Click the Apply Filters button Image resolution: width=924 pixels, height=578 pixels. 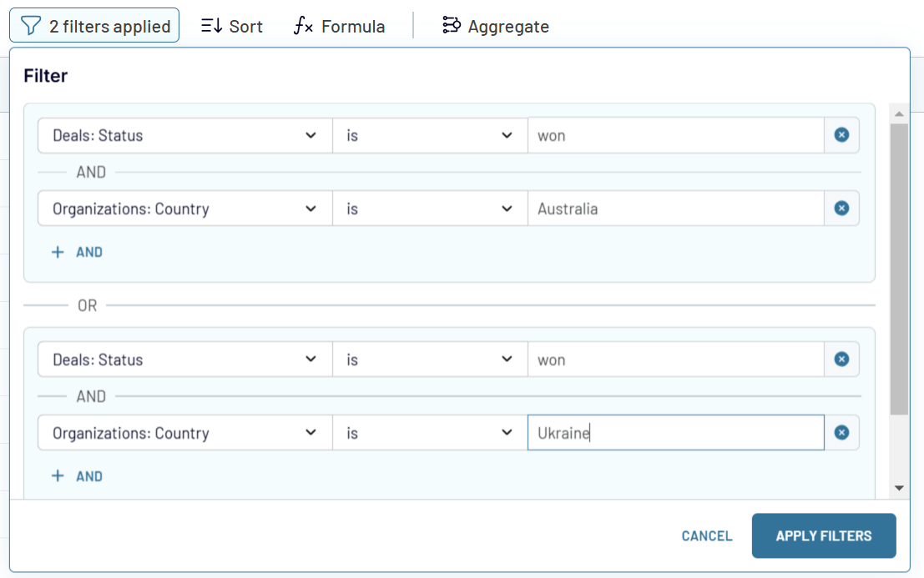click(823, 535)
